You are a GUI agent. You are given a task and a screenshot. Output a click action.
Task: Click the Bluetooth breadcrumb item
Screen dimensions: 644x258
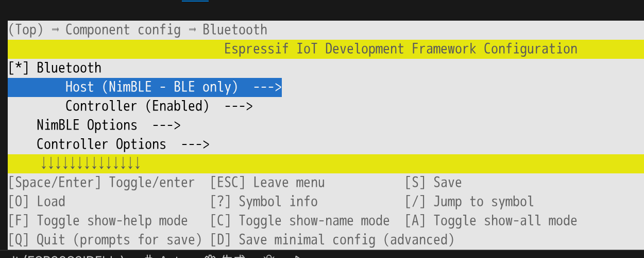pos(235,30)
